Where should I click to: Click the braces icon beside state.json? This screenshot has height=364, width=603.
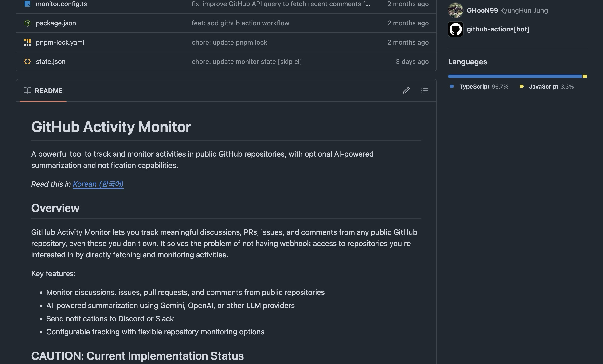27,62
